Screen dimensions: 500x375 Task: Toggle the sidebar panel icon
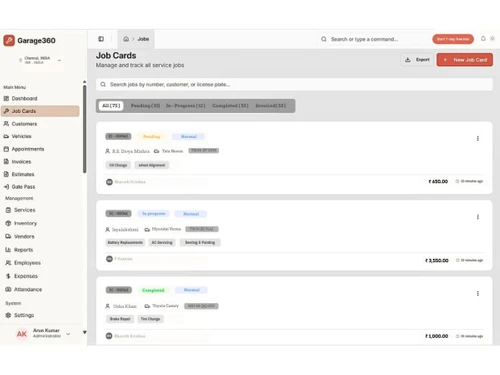pyautogui.click(x=101, y=39)
